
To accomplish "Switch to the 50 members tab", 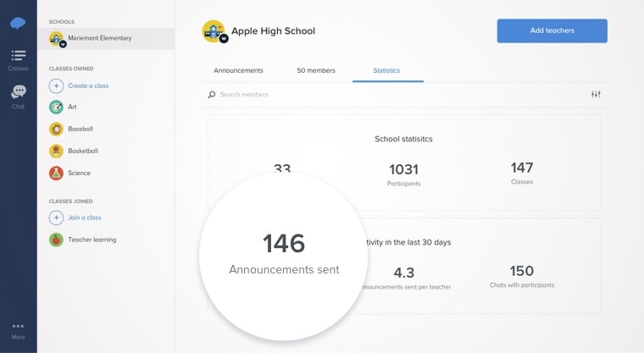I will pos(316,70).
